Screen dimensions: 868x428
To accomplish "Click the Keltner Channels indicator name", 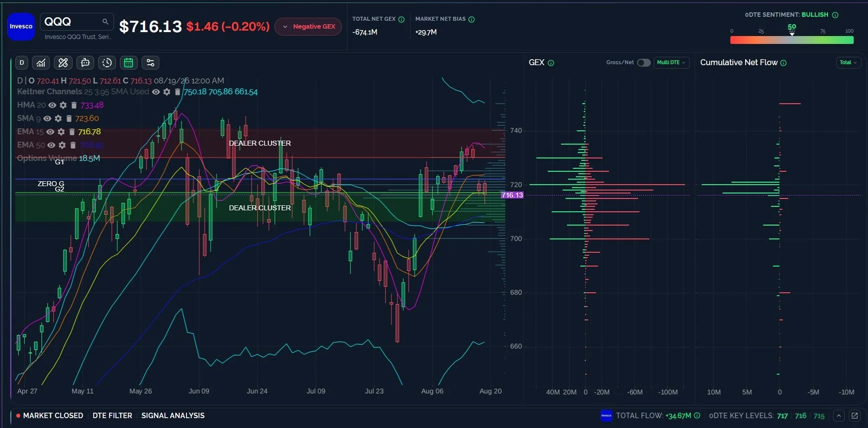I will [x=49, y=92].
